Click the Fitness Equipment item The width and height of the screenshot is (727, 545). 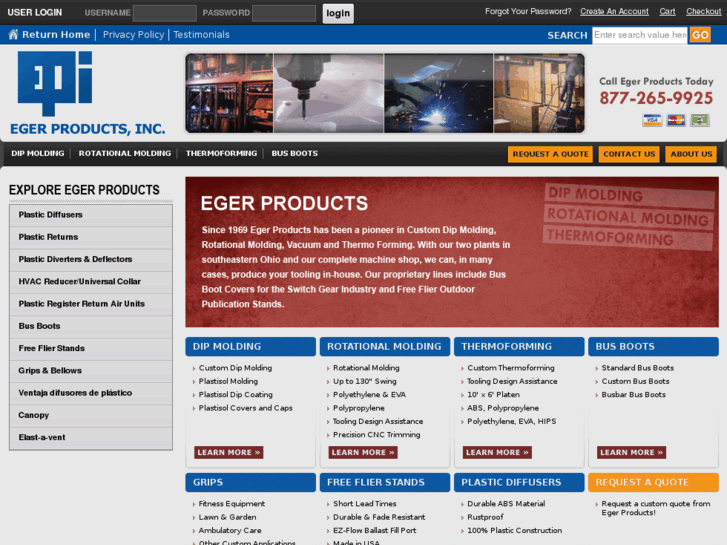coord(231,504)
